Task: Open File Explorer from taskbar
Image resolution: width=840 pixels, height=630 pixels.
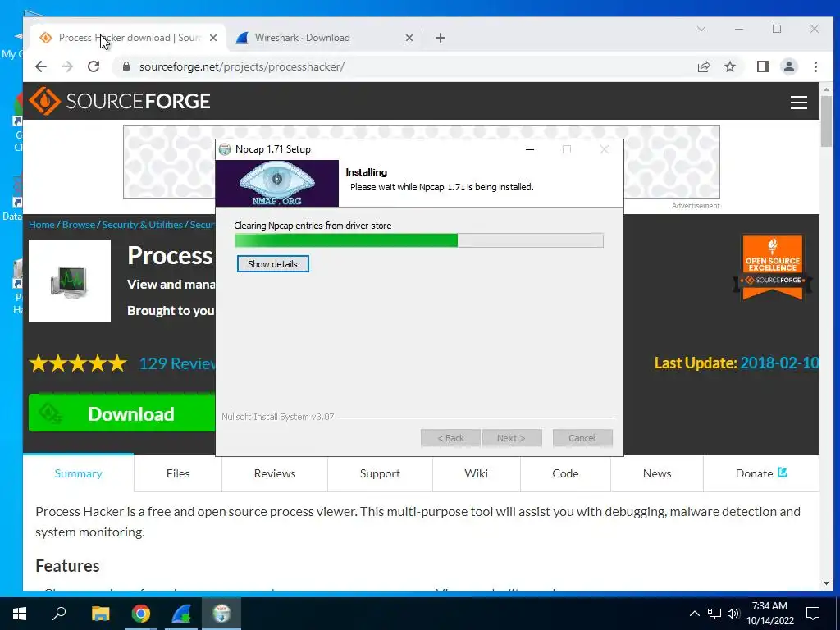Action: coord(100,614)
